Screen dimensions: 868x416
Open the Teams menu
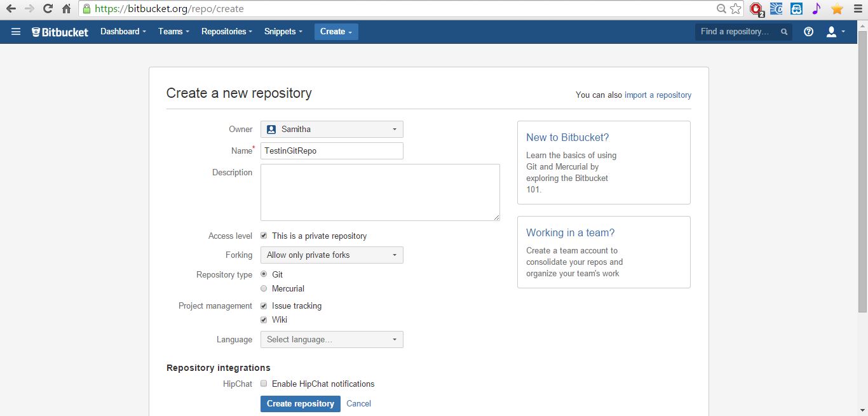click(x=174, y=32)
